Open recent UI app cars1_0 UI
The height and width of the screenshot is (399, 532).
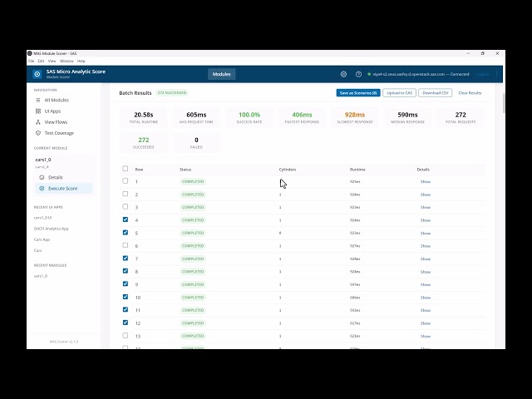42,218
